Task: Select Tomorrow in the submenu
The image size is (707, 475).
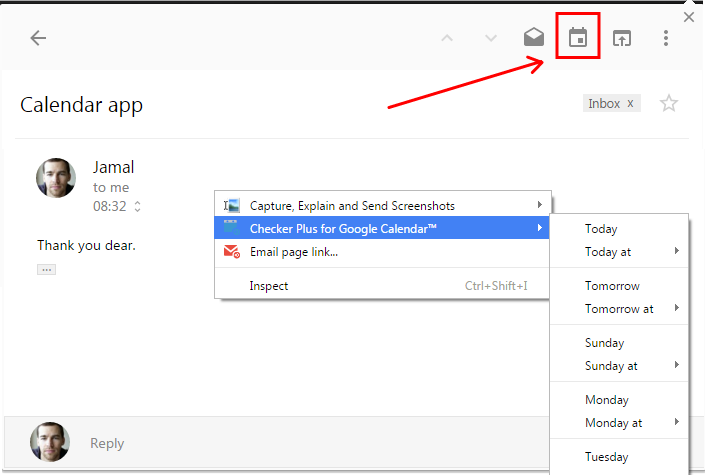Action: tap(620, 286)
